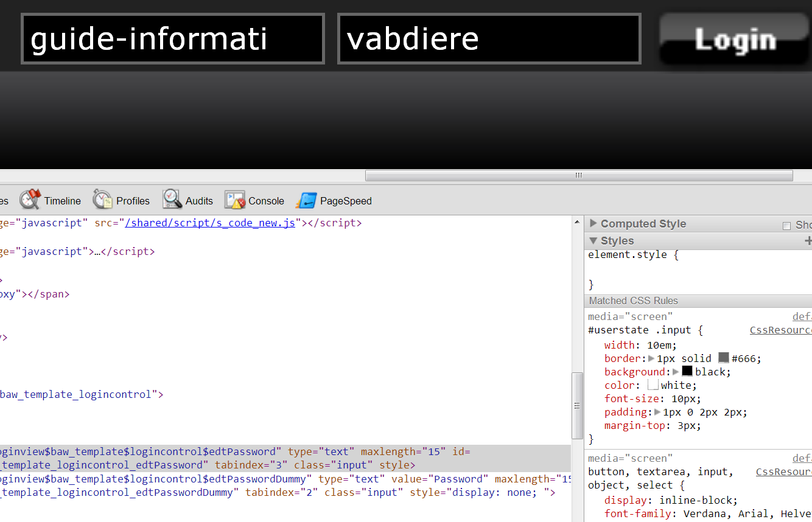Expand the padding property triangle

(x=657, y=412)
